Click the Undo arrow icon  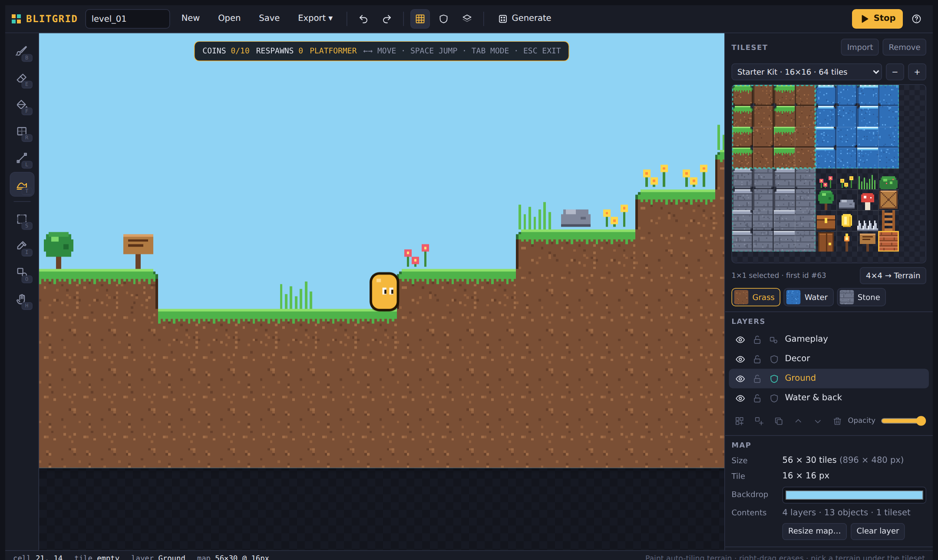click(x=363, y=19)
